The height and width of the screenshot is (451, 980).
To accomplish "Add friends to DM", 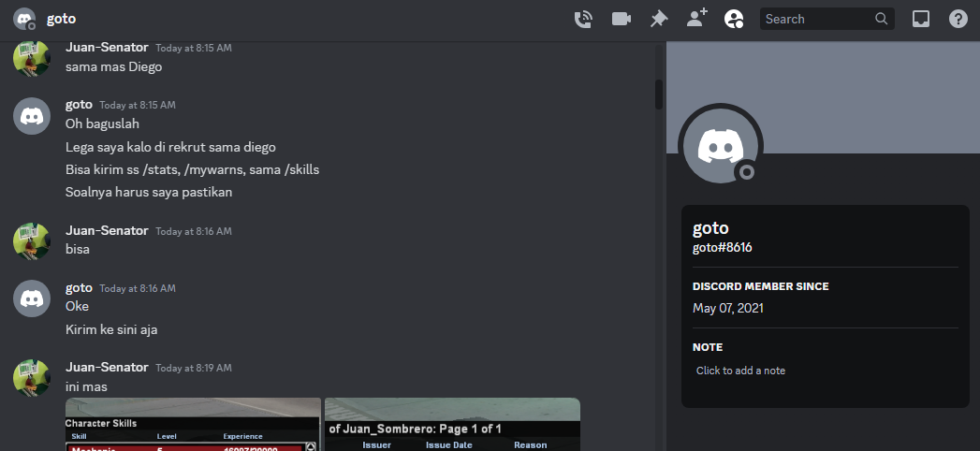I will pyautogui.click(x=696, y=18).
